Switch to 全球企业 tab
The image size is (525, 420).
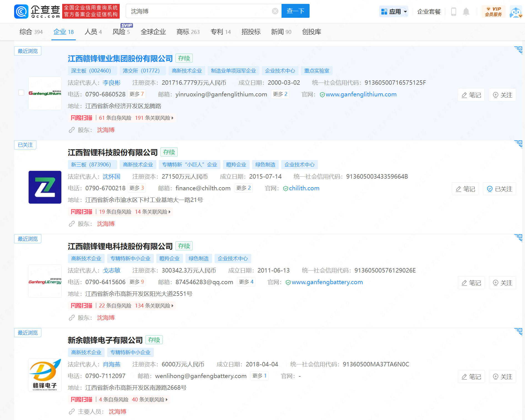coord(153,32)
